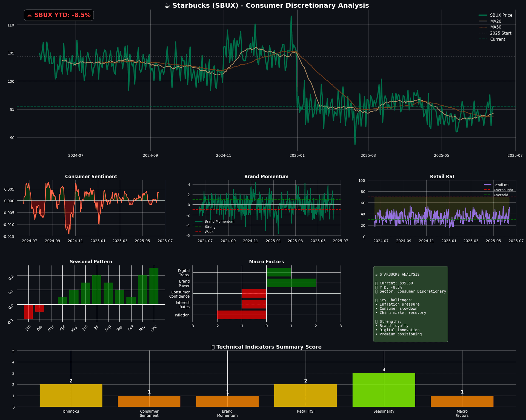Click the Starbucks (SBUX) chart main title
The height and width of the screenshot is (420, 526).
coord(267,5)
